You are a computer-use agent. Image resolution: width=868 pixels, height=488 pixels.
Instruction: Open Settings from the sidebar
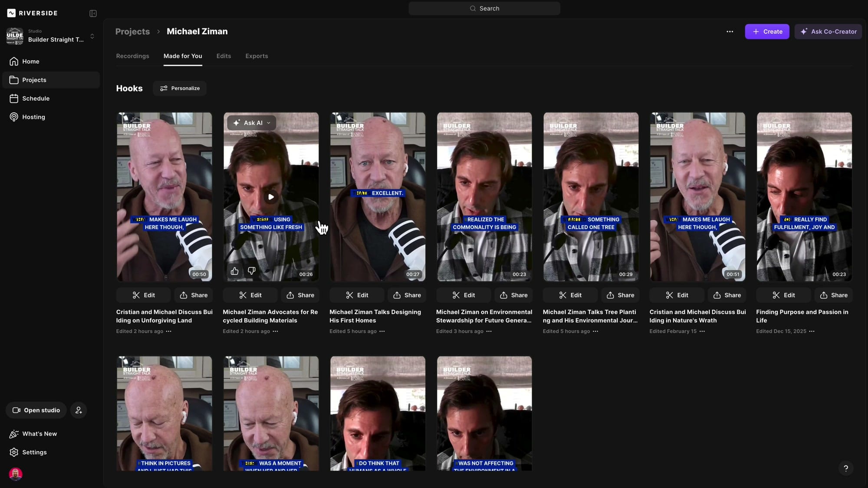point(34,452)
